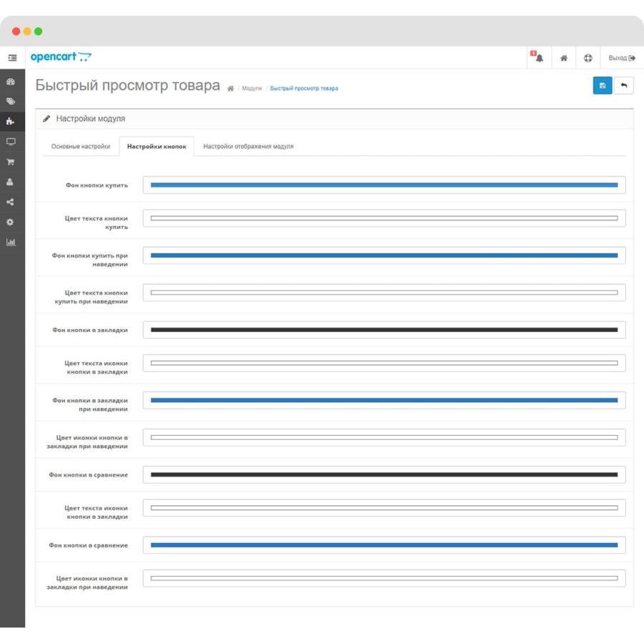Open Extensions puzzle icon in sidebar
644x644 pixels.
point(11,121)
